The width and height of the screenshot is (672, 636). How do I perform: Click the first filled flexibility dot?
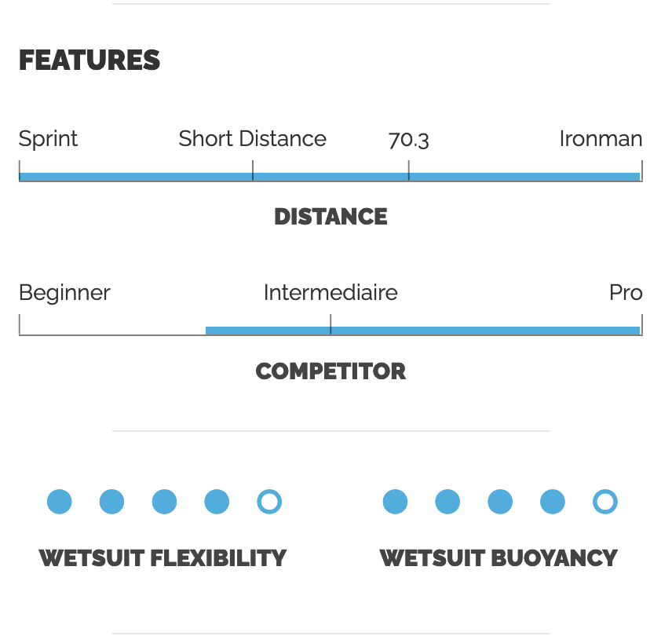pos(60,502)
